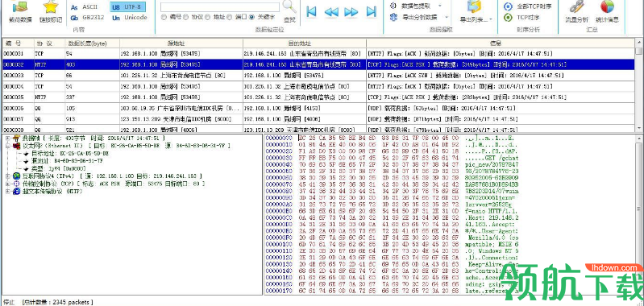This screenshot has width=644, height=306.
Task: Open 流量分析 traffic analysis icon
Action: (577, 7)
